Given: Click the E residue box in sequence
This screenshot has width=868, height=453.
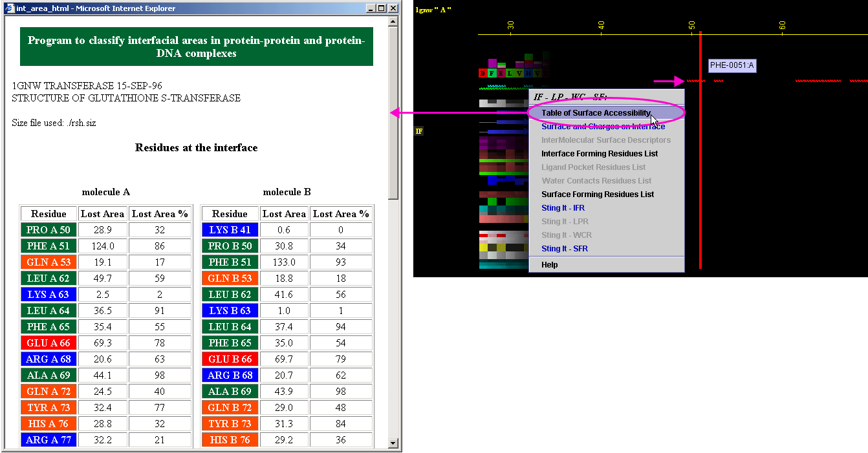Looking at the screenshot, I should 501,73.
